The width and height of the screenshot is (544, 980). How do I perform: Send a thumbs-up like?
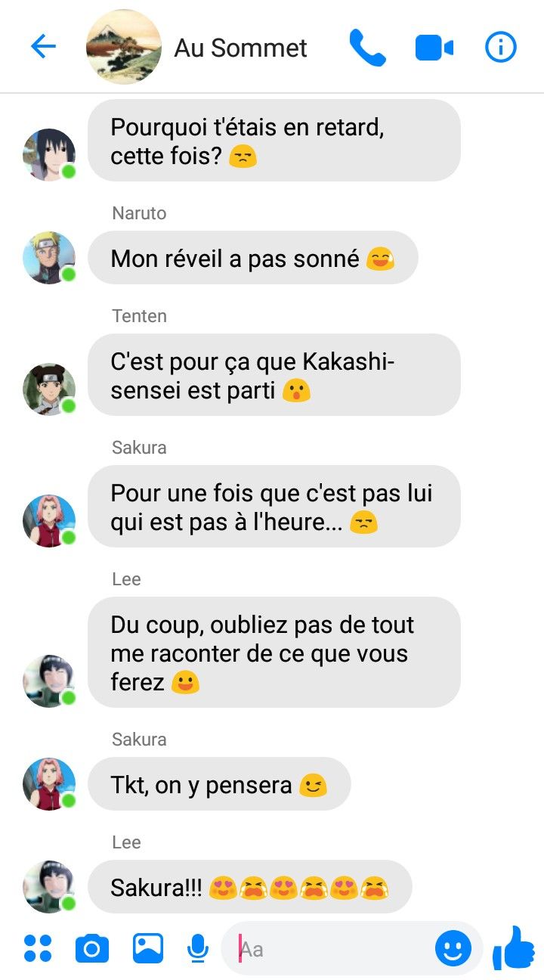click(514, 947)
